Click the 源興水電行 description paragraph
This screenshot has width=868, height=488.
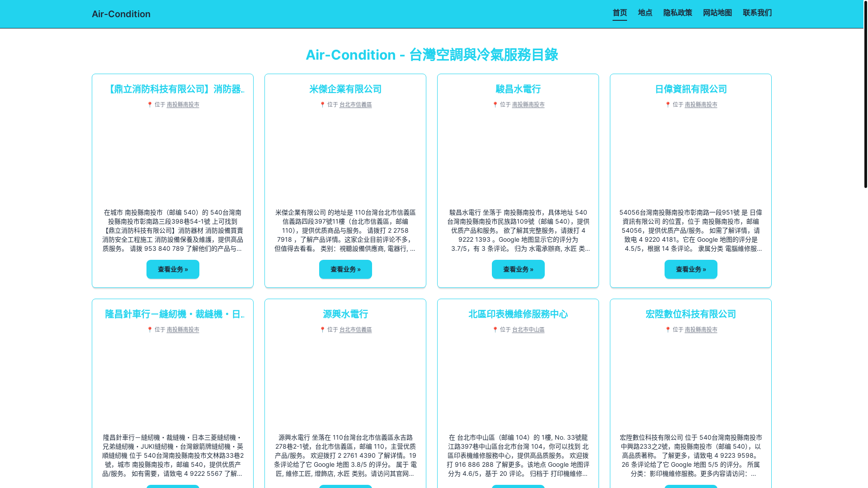tap(345, 455)
